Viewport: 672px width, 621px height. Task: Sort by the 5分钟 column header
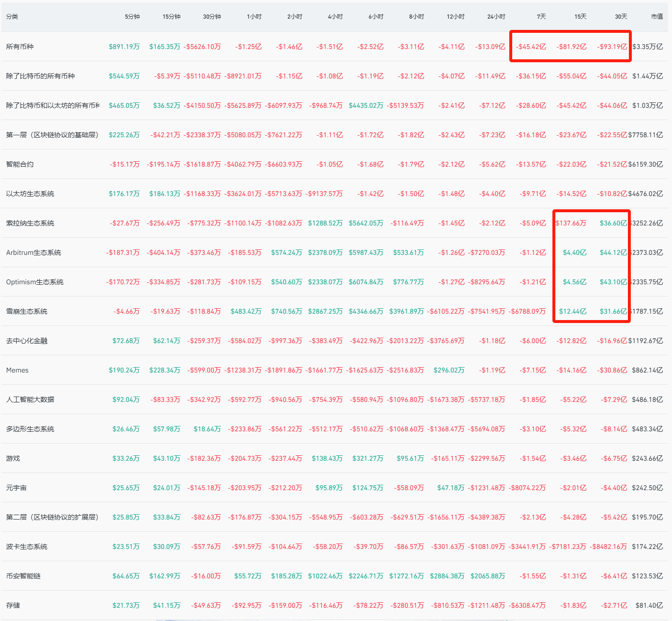(x=132, y=17)
